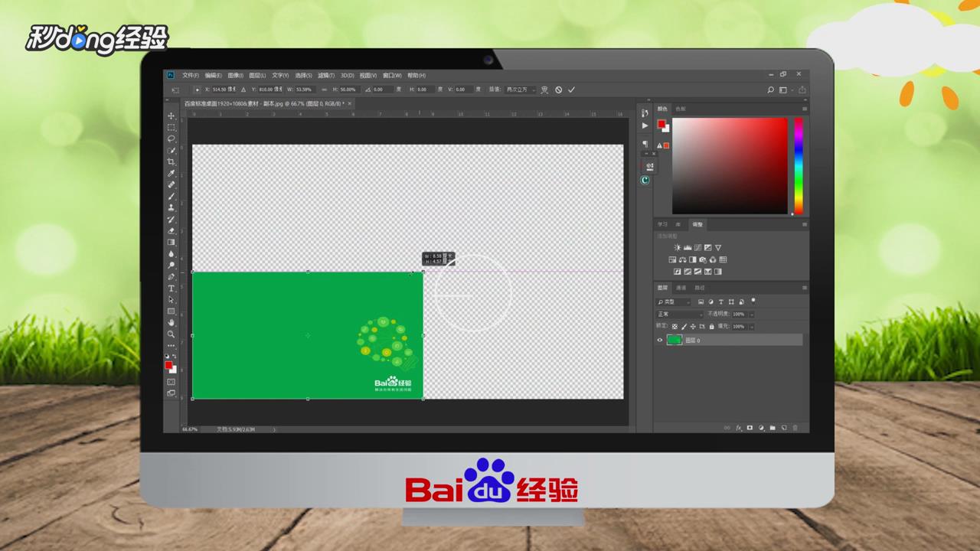
Task: Open the Color panel menu
Action: click(804, 109)
